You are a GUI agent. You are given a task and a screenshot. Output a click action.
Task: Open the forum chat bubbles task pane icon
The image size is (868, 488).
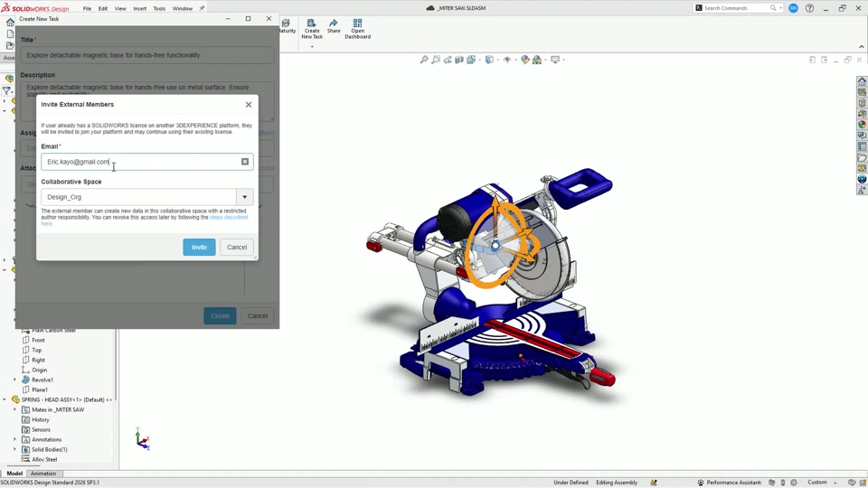862,136
